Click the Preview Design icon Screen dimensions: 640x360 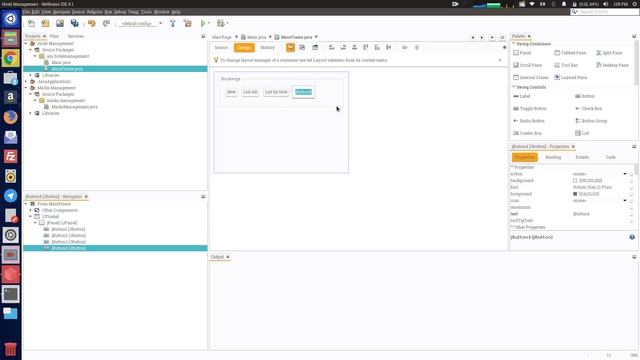click(x=315, y=47)
